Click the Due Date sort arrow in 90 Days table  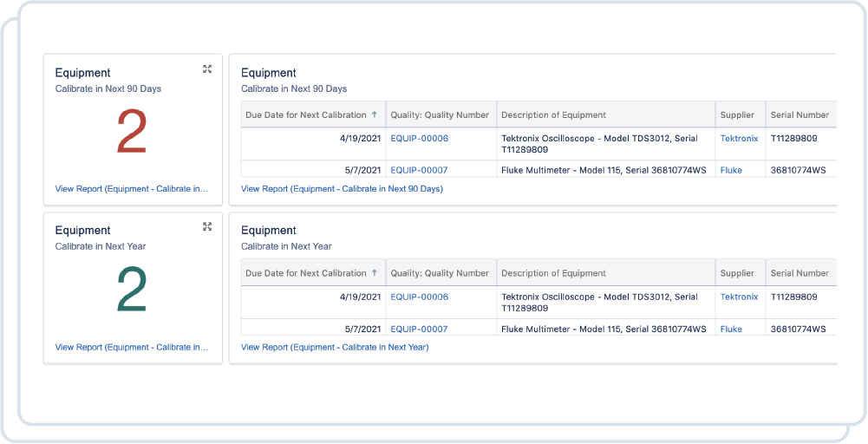(375, 114)
